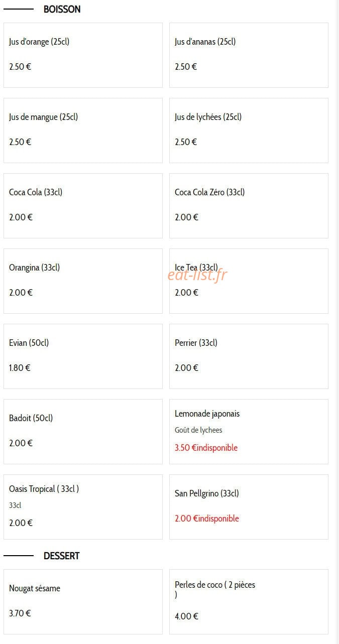Image resolution: width=339 pixels, height=644 pixels.
Task: Click the page vertical scrollbar
Action: pos(336,322)
